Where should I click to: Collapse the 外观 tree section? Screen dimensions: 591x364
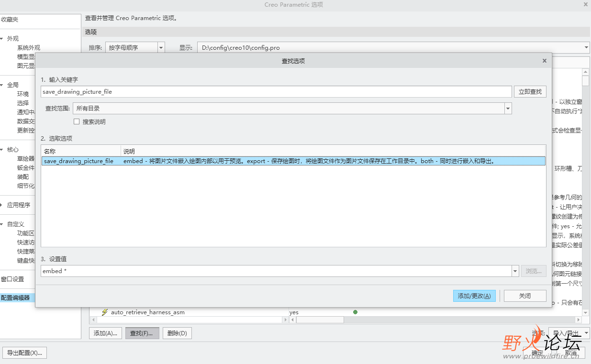click(2, 39)
